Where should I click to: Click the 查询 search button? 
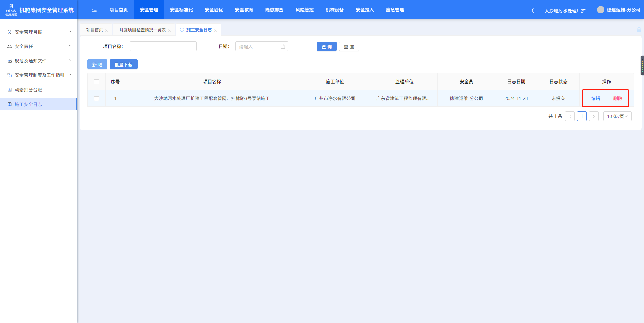pyautogui.click(x=326, y=47)
